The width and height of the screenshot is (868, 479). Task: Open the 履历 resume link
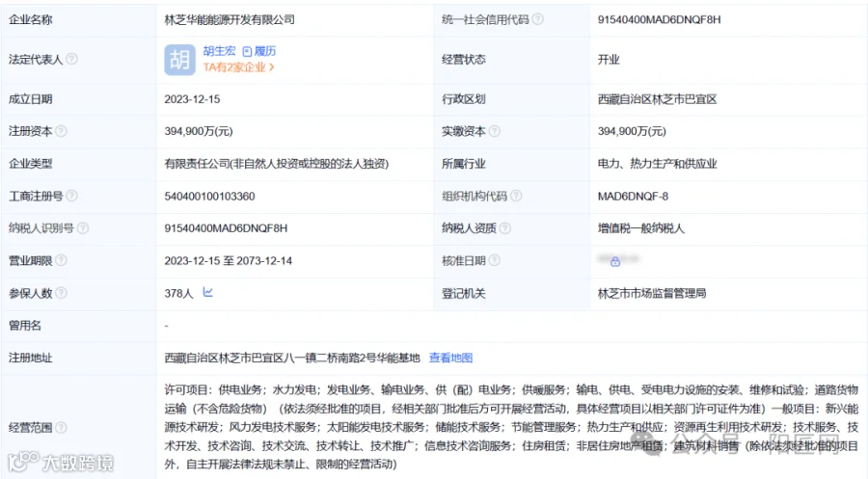(x=264, y=51)
